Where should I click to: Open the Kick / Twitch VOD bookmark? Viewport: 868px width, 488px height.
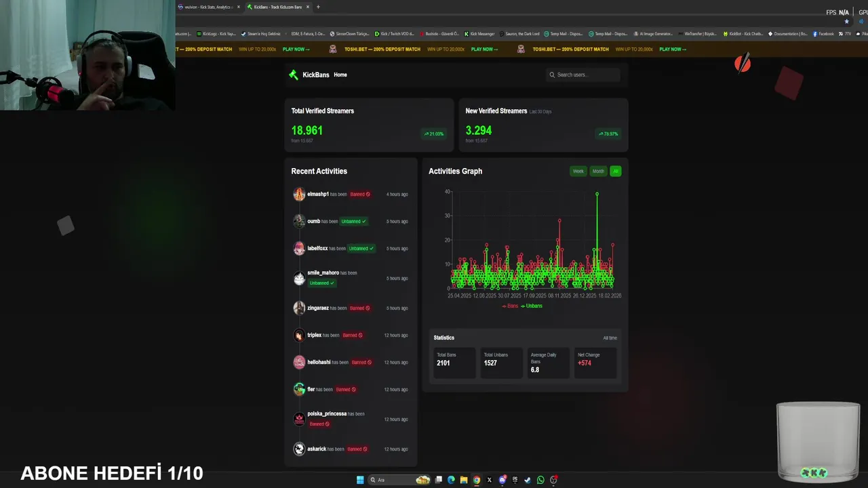point(394,34)
